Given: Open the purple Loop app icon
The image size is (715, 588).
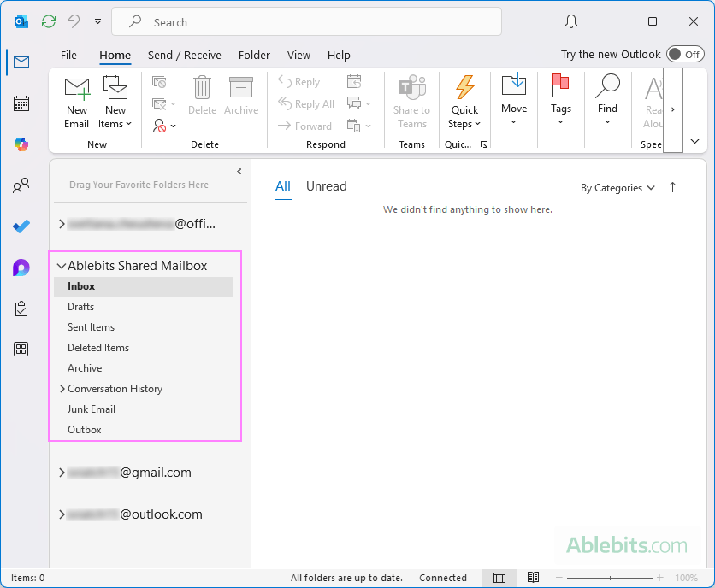Looking at the screenshot, I should pyautogui.click(x=21, y=268).
